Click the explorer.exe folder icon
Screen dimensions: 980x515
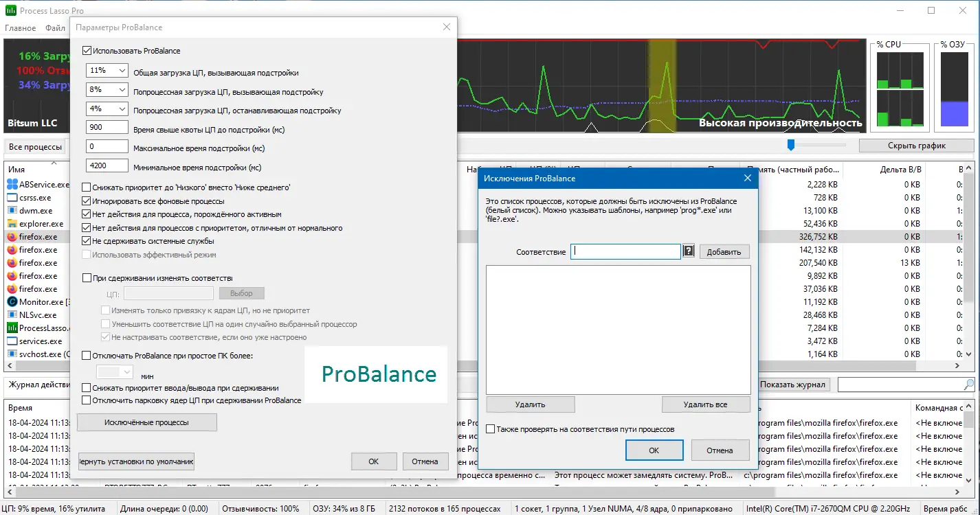pos(12,224)
